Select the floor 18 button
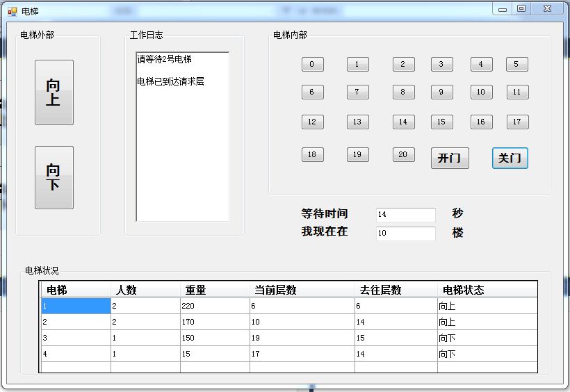This screenshot has height=392, width=570. coord(312,154)
